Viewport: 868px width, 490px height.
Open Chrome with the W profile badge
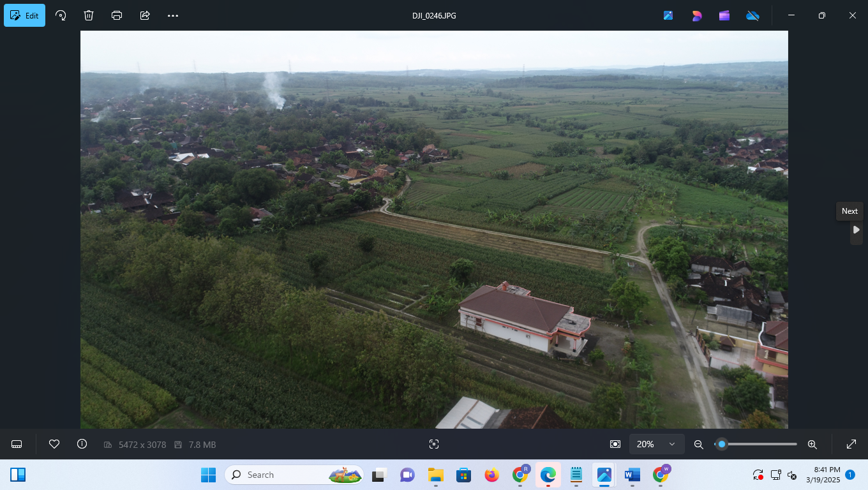[661, 475]
